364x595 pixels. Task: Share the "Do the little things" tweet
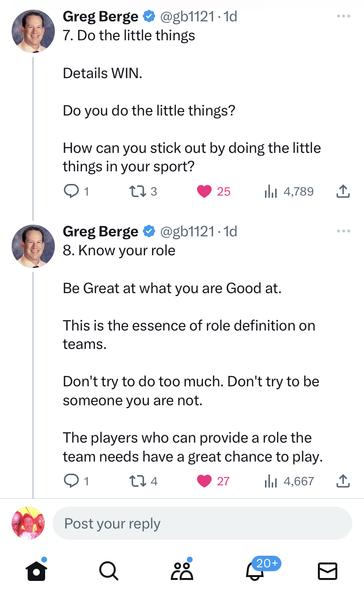click(x=343, y=192)
